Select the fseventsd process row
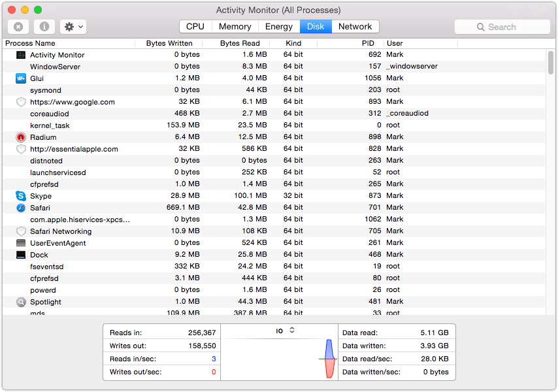Viewport: 558px width, 392px height. pos(274,267)
